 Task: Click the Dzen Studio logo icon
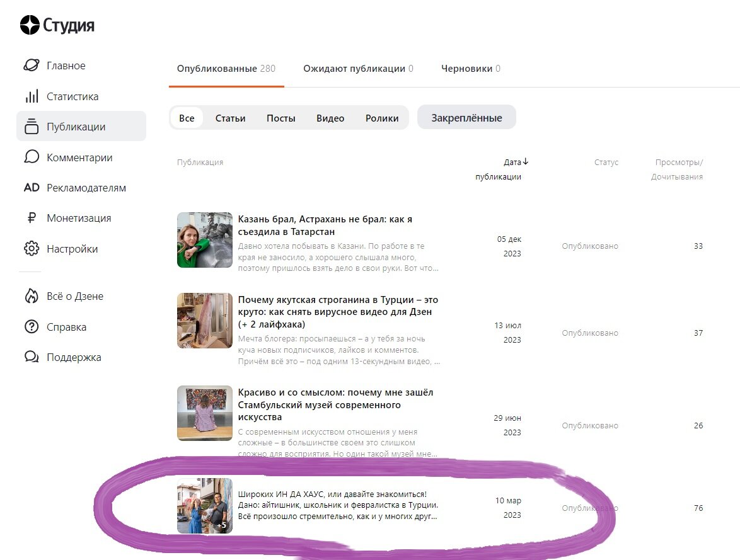click(x=30, y=25)
